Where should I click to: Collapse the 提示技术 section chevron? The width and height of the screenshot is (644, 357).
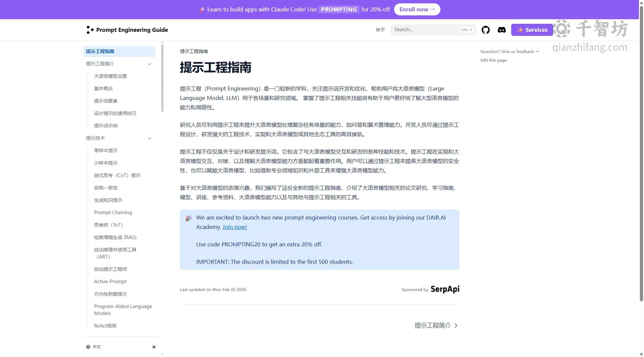pos(150,138)
